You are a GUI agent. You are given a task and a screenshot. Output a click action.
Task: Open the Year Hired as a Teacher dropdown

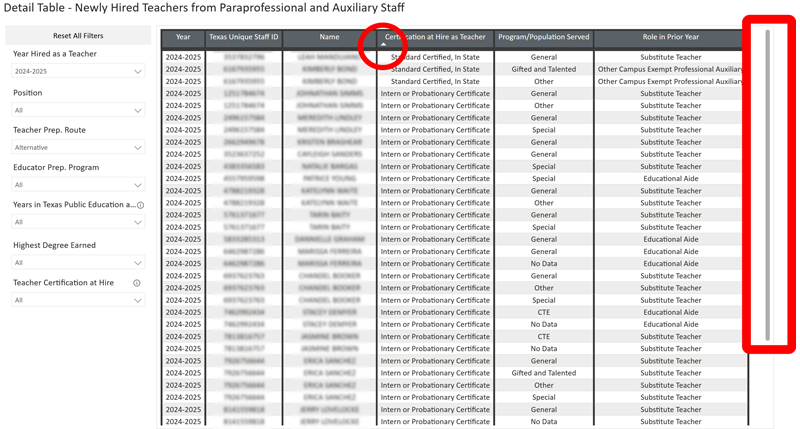(78, 71)
